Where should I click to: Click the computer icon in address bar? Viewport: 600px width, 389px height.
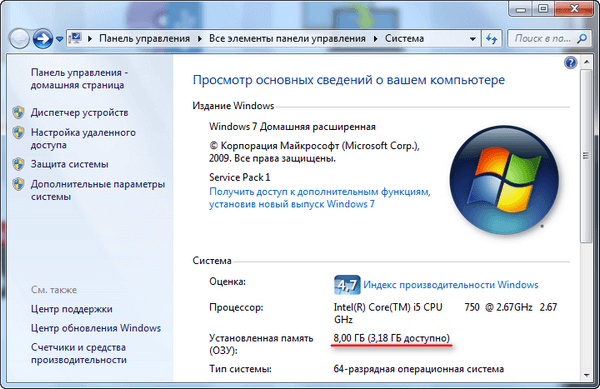[x=75, y=38]
